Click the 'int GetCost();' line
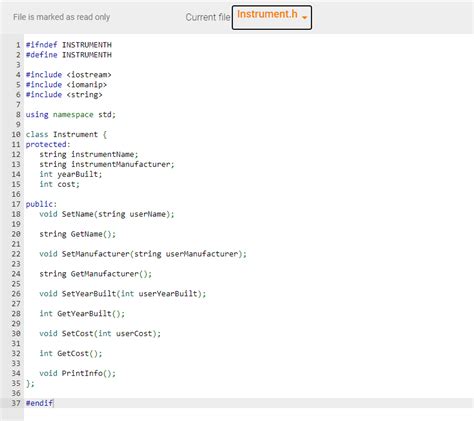 71,354
